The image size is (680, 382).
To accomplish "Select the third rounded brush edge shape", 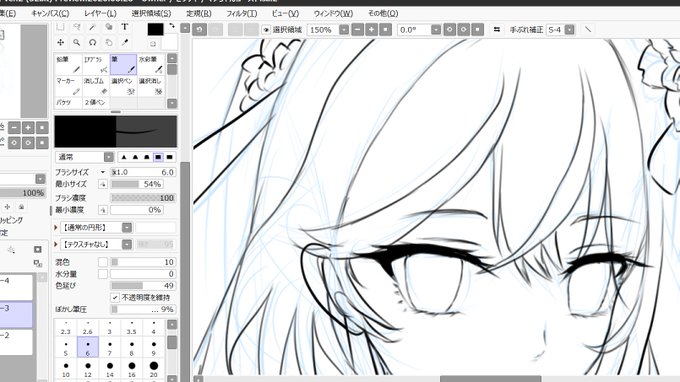I will pyautogui.click(x=147, y=157).
